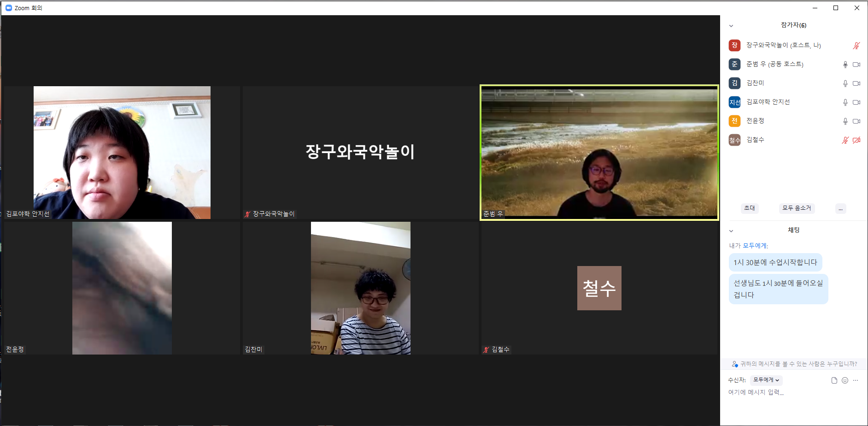This screenshot has width=868, height=426.
Task: Select participant 준범 우 (공동 호스트)
Action: pyautogui.click(x=775, y=64)
